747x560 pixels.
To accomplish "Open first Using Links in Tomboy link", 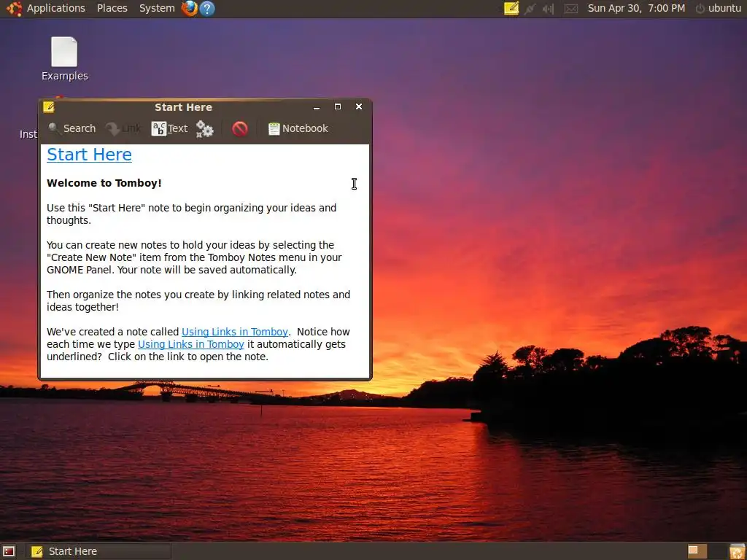I will click(x=235, y=332).
